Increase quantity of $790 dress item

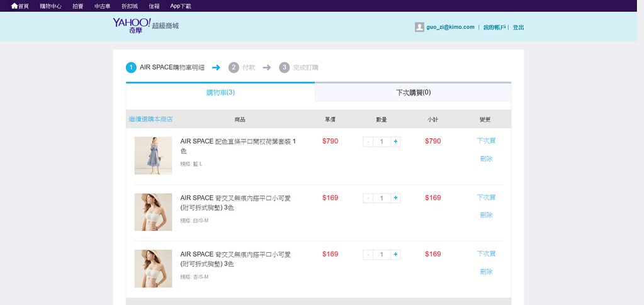click(x=395, y=141)
